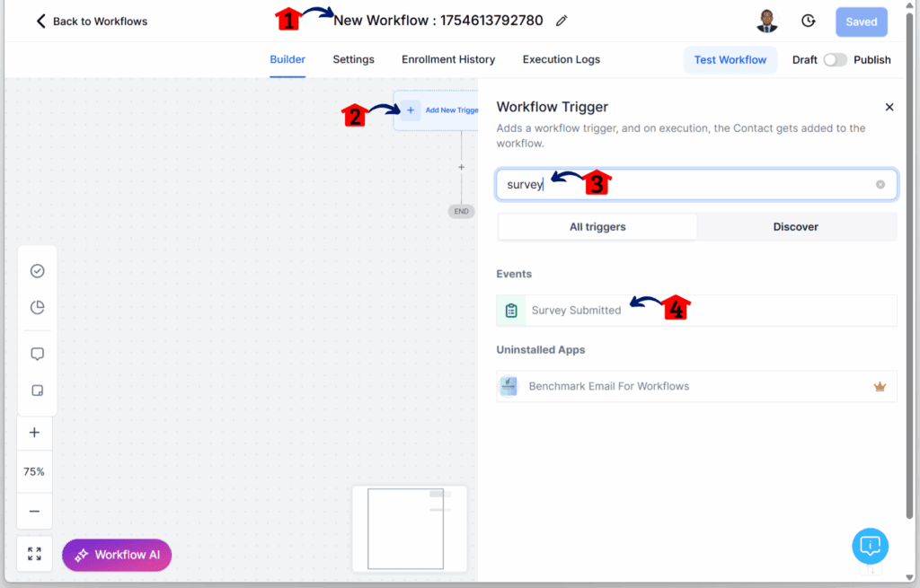
Task: Launch the Workflow AI button
Action: 117,555
